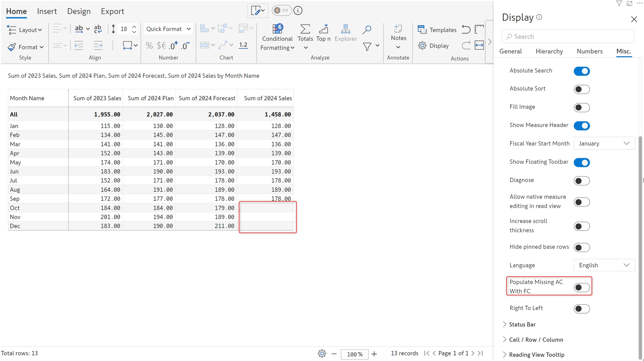Screen dimensions: 644x361
Task: Open settings gear in status bar
Action: pyautogui.click(x=322, y=353)
